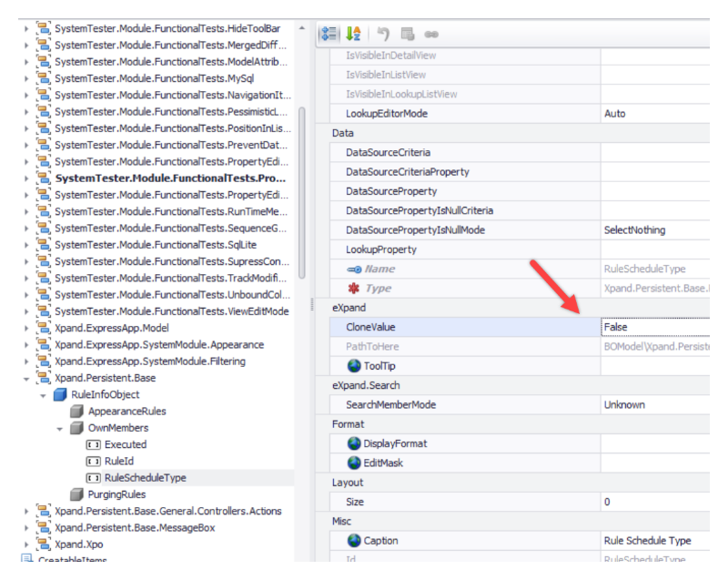The width and height of the screenshot is (728, 580).
Task: Select Xpand.ExpressApp.SystemModule.Appearance
Action: (x=159, y=344)
